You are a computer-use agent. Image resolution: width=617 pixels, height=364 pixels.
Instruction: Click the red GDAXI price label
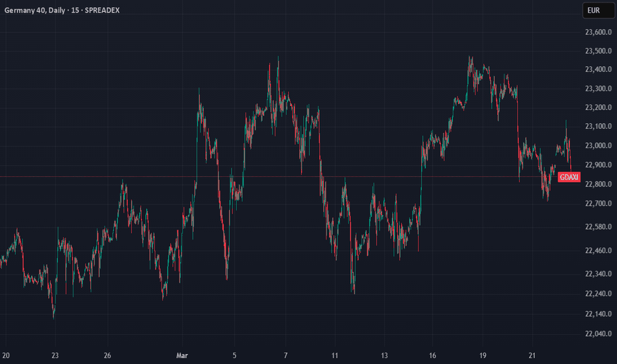pos(569,177)
